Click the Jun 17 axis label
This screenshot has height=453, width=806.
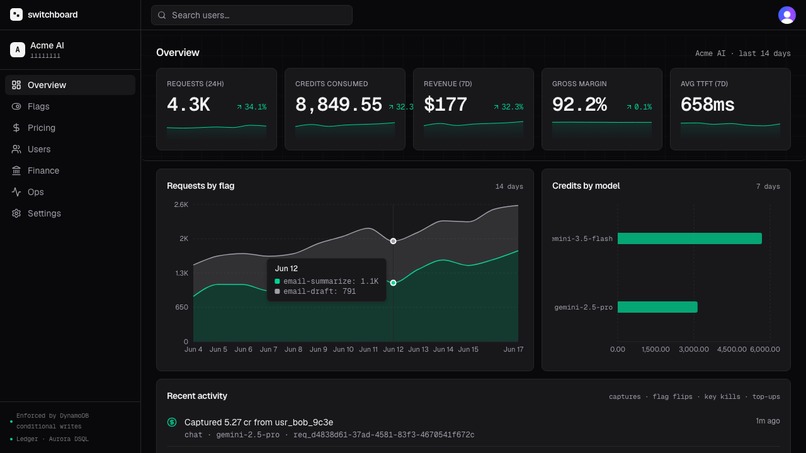pos(513,350)
